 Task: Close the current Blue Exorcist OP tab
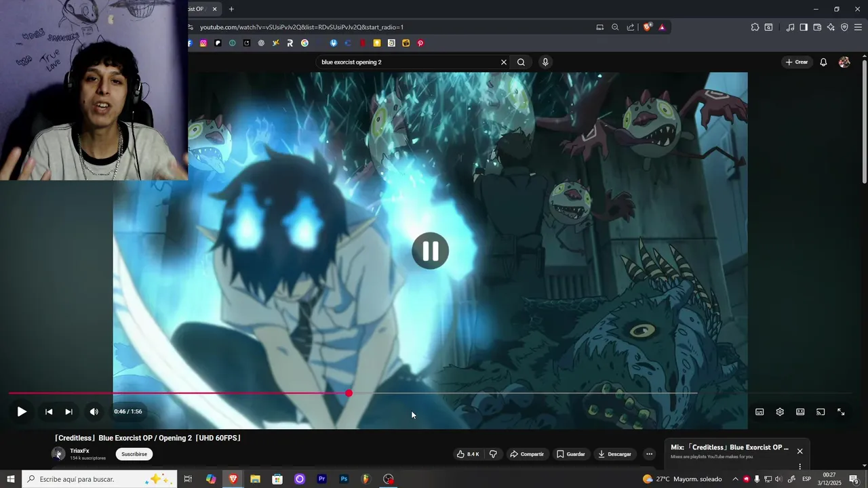coord(214,9)
